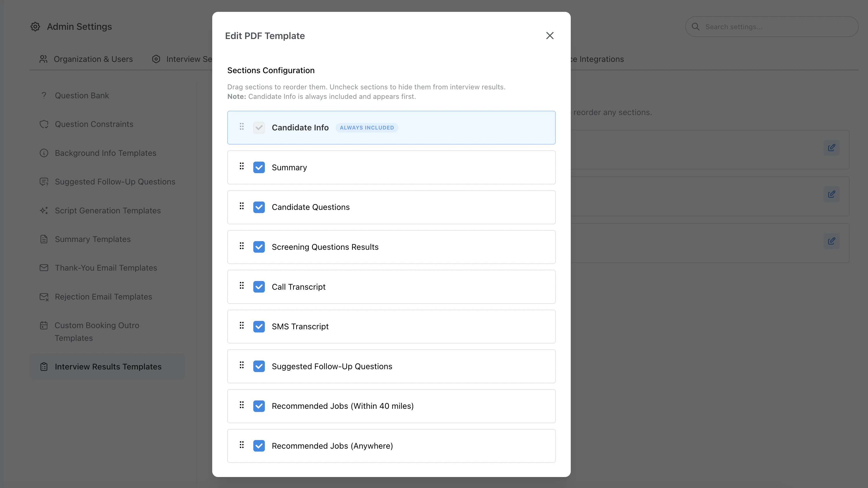Go to Rejection Email Templates

[104, 297]
